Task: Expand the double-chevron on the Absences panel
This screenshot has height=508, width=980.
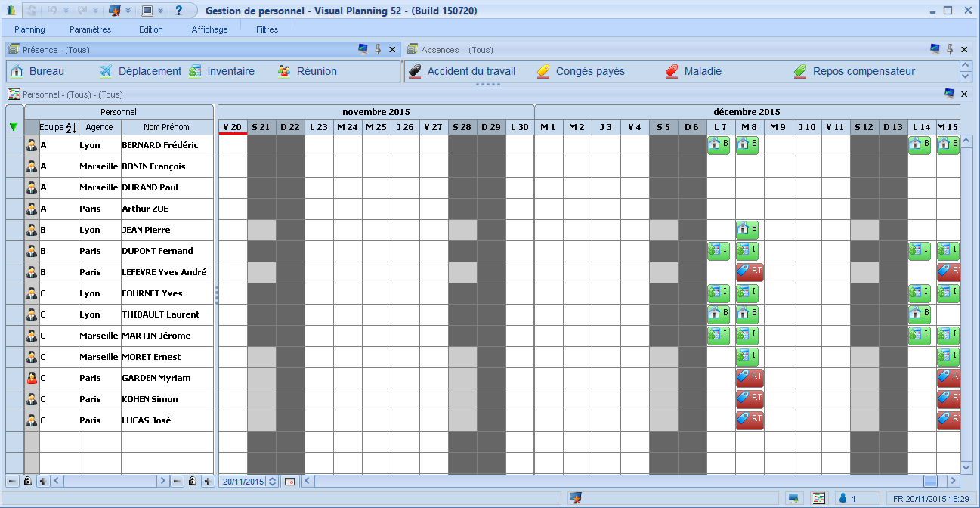Action: pyautogui.click(x=966, y=70)
